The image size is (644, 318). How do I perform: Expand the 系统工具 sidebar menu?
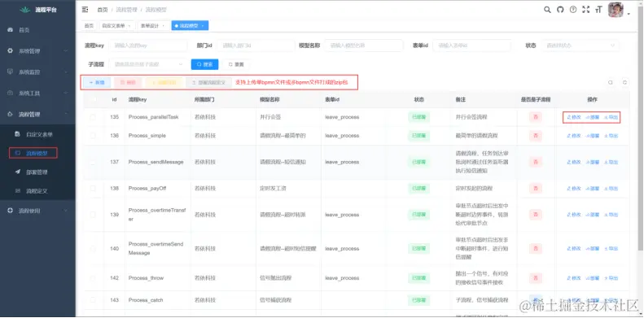point(37,94)
